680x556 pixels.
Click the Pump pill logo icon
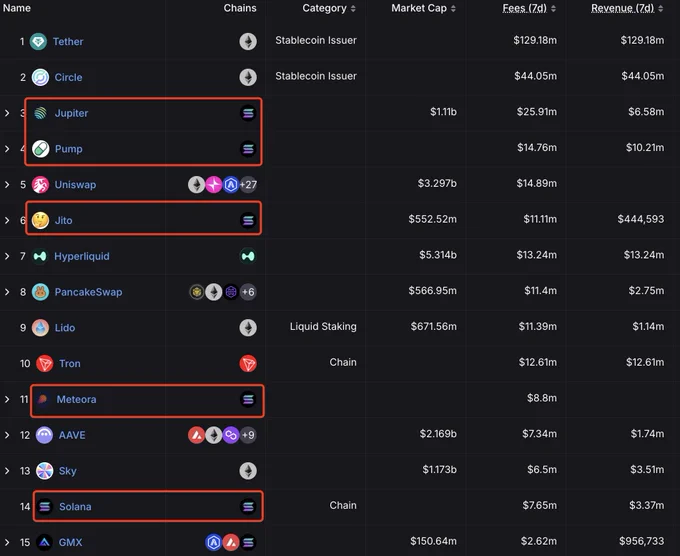[x=40, y=149]
